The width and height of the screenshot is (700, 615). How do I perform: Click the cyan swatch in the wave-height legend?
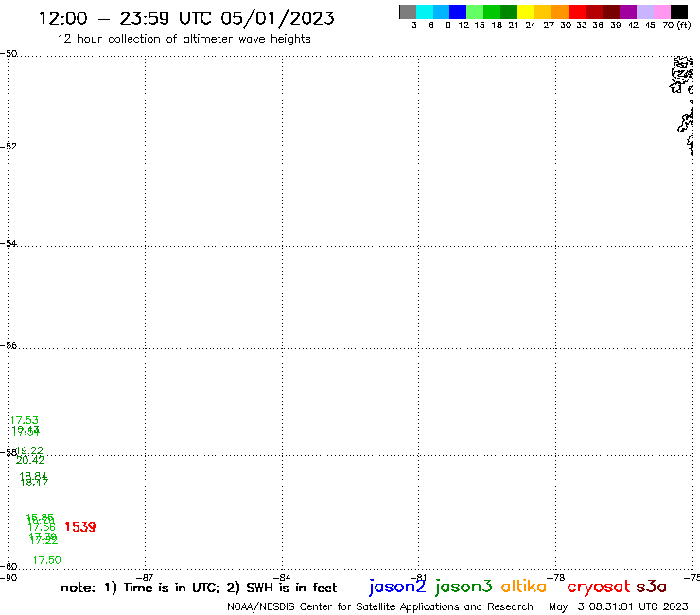point(425,12)
